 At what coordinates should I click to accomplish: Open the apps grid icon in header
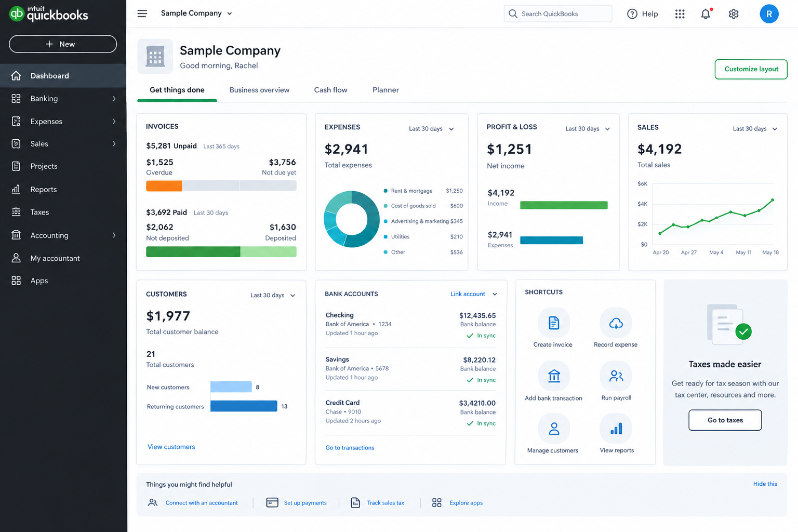click(x=680, y=14)
